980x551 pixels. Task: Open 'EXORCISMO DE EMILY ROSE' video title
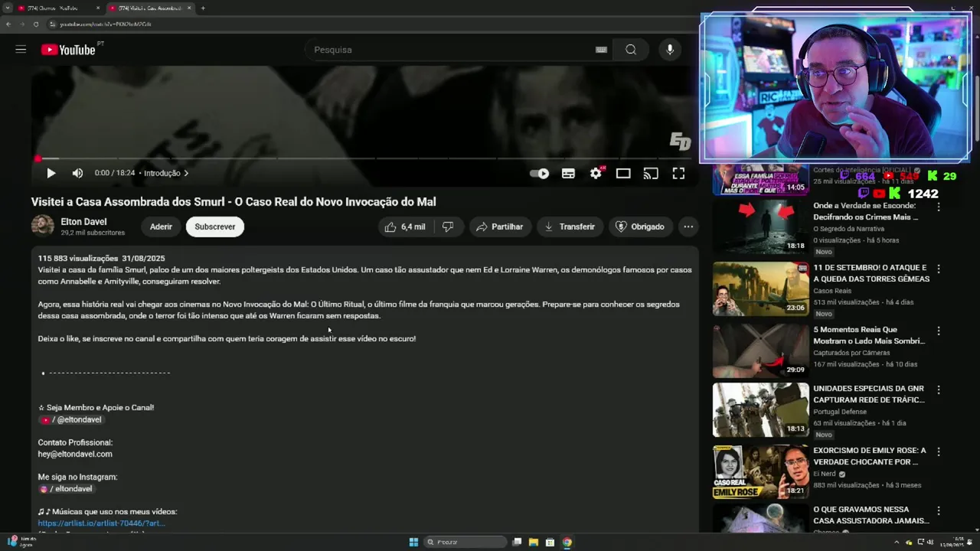(x=869, y=456)
